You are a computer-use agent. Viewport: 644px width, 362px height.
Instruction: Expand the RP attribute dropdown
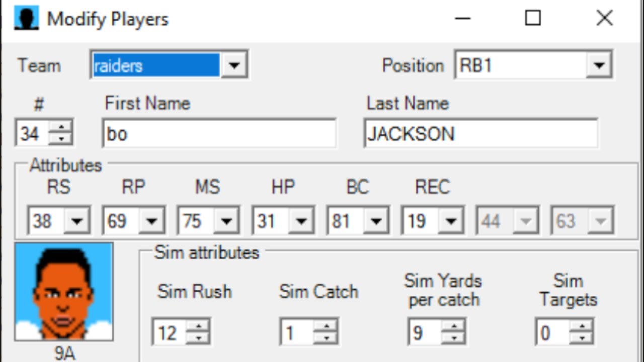151,221
